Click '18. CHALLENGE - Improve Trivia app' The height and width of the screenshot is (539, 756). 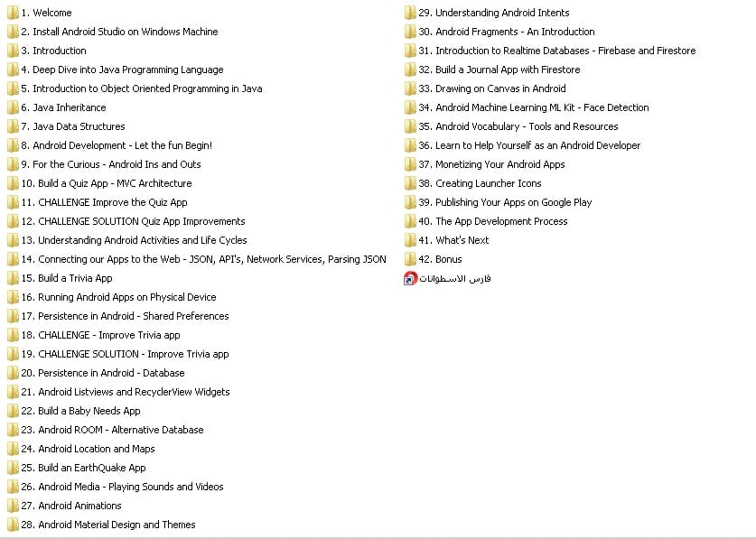pyautogui.click(x=101, y=335)
